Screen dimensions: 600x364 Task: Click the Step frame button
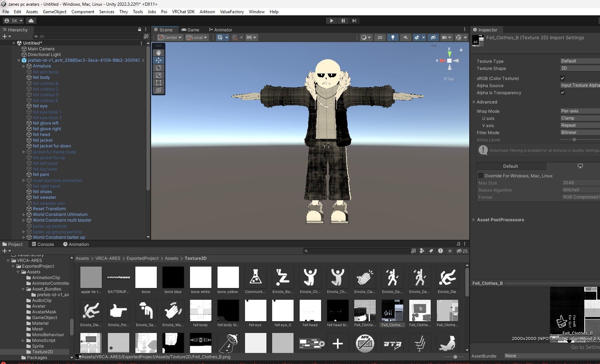click(354, 21)
